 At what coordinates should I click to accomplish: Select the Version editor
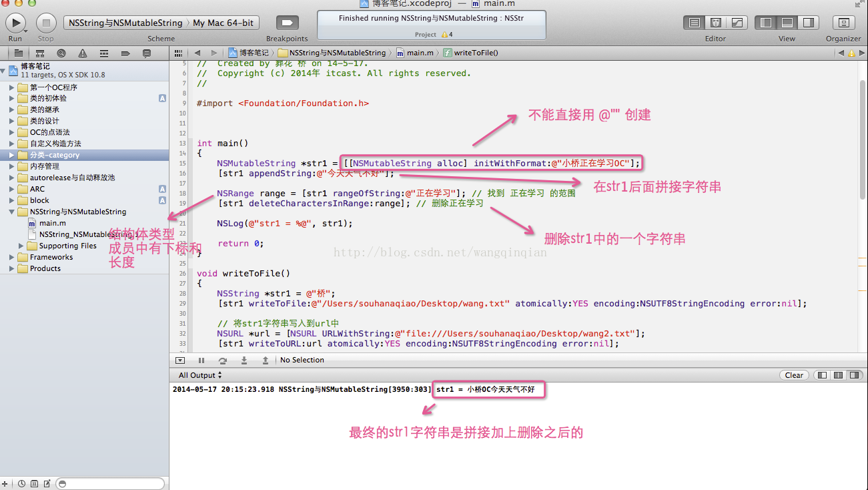[x=737, y=23]
